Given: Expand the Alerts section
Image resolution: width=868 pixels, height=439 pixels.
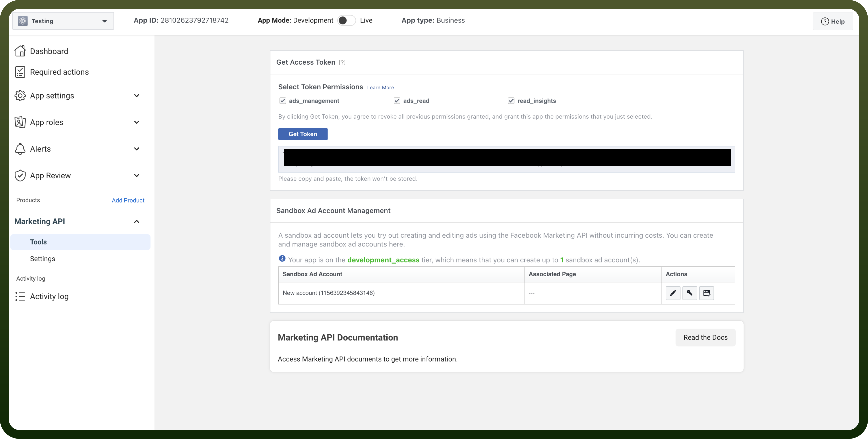Looking at the screenshot, I should (136, 149).
